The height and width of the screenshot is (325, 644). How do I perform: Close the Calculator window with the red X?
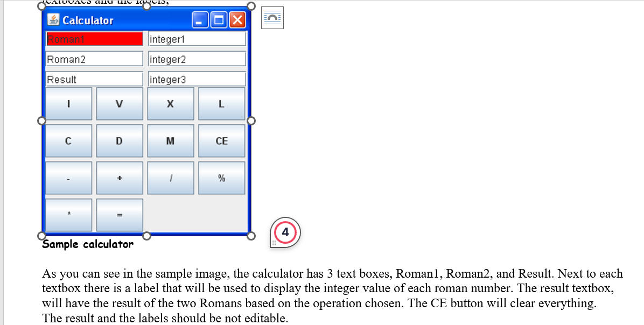point(238,20)
